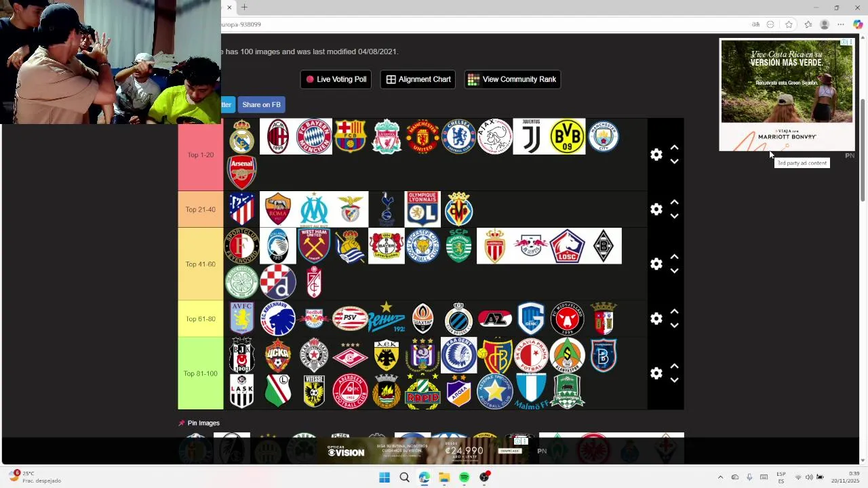Select the PSV logo
The width and height of the screenshot is (868, 488).
(x=351, y=319)
